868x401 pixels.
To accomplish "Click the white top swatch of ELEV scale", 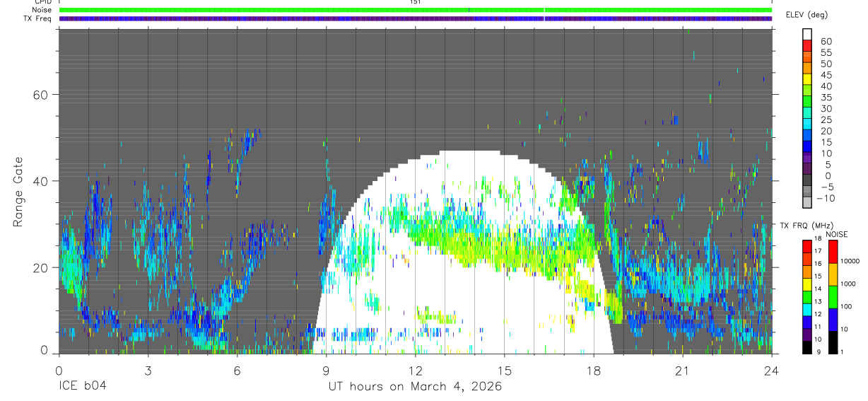I will pos(807,33).
